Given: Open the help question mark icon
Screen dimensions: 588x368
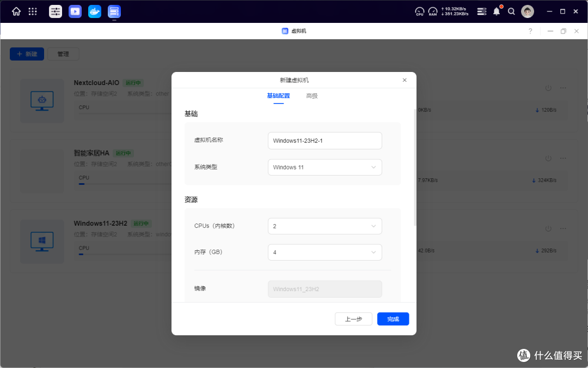Looking at the screenshot, I should 530,31.
